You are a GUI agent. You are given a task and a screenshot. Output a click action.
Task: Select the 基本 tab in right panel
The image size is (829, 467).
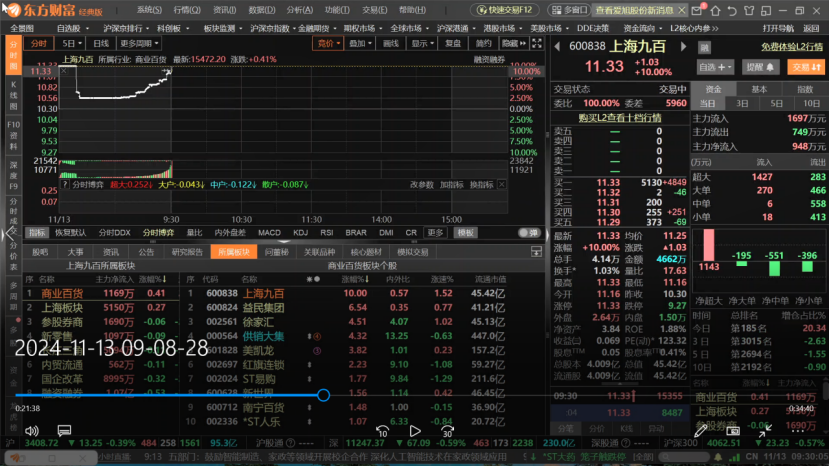pos(759,89)
